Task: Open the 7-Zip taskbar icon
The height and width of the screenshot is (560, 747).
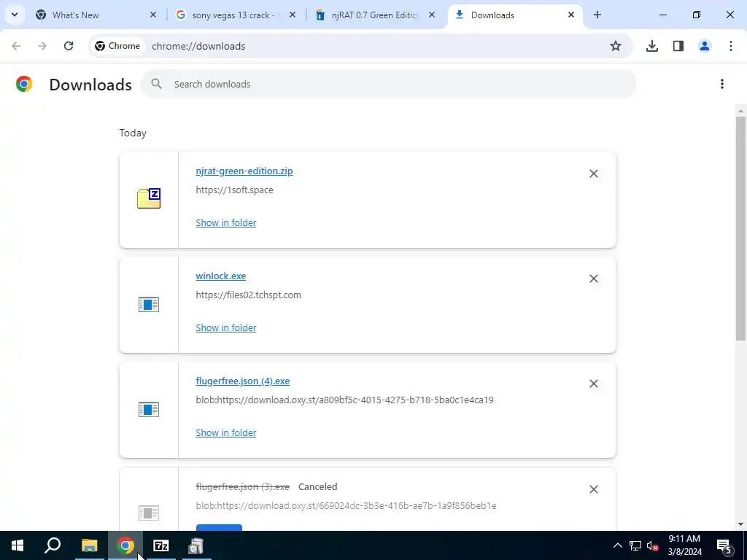Action: [x=161, y=545]
